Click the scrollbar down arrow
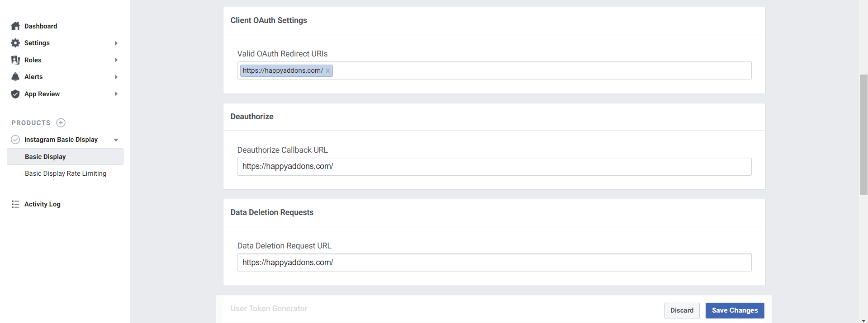This screenshot has height=323, width=868. click(x=863, y=320)
